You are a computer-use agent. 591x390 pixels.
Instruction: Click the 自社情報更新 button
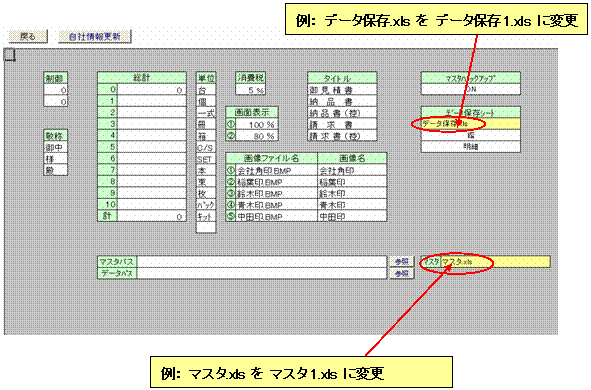click(x=95, y=37)
